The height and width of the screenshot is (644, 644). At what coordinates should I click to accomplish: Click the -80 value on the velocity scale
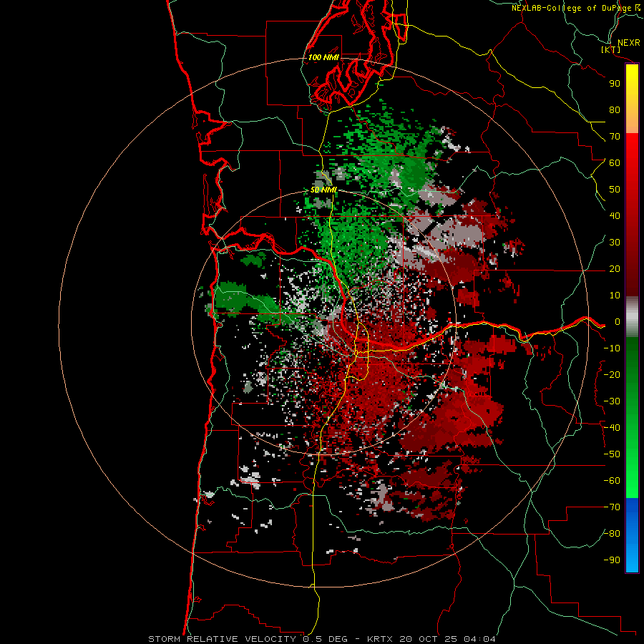coord(612,534)
